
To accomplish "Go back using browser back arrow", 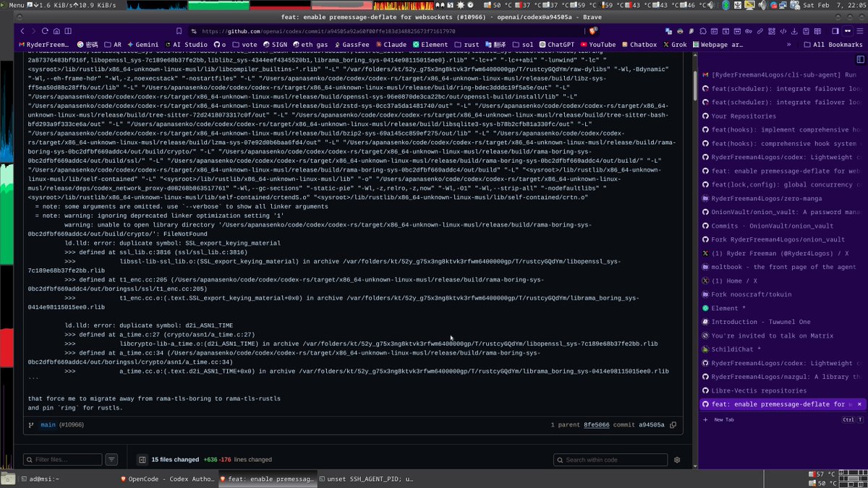I will (x=22, y=31).
